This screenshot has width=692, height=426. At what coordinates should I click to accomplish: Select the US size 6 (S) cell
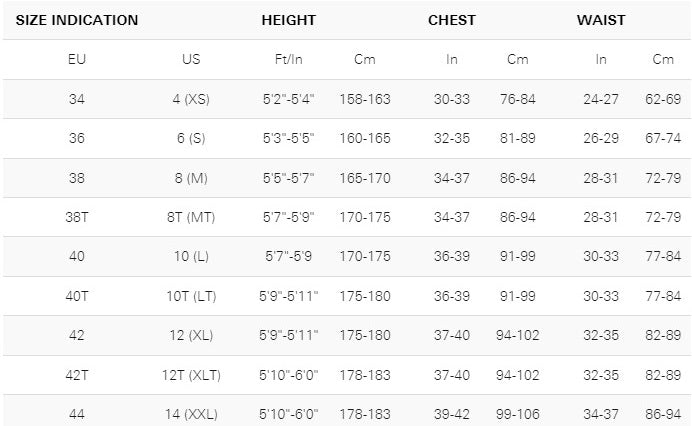click(191, 138)
